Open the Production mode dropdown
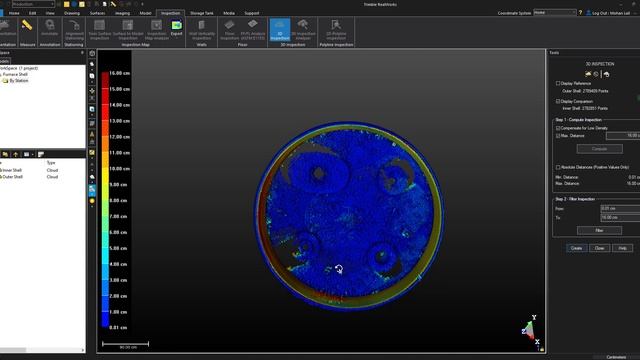The height and width of the screenshot is (360, 640). pos(33,4)
